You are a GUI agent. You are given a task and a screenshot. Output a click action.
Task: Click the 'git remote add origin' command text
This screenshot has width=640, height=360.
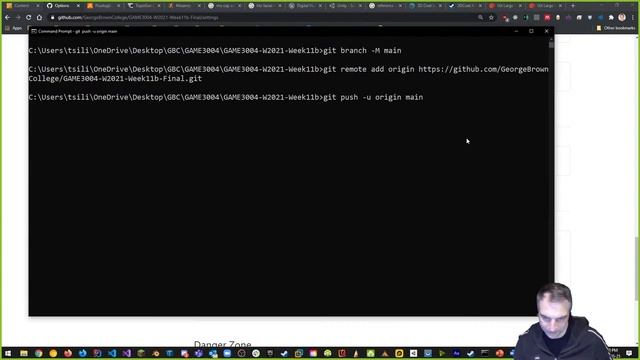(x=369, y=69)
